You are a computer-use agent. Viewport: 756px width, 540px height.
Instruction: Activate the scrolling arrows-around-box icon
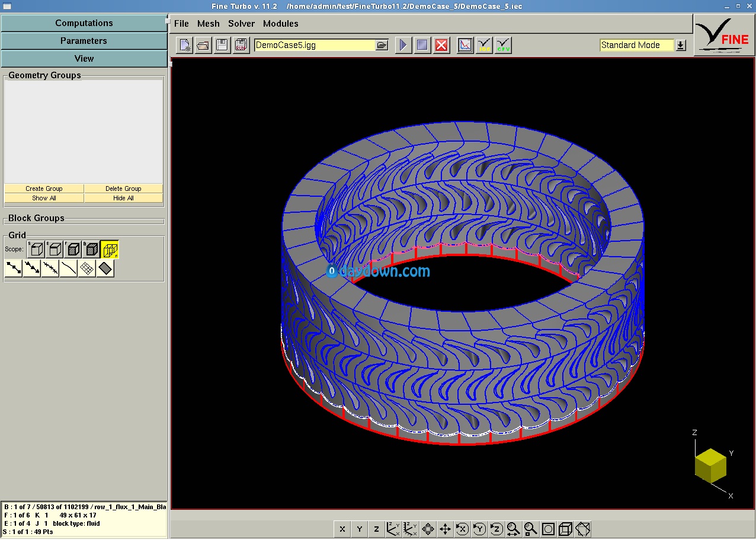pos(428,529)
